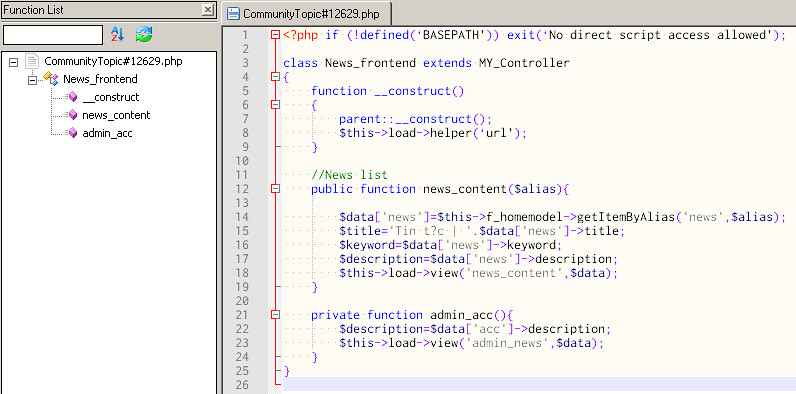Reload the function list with refresh icon
Viewport: 796px width, 394px height.
[x=144, y=35]
